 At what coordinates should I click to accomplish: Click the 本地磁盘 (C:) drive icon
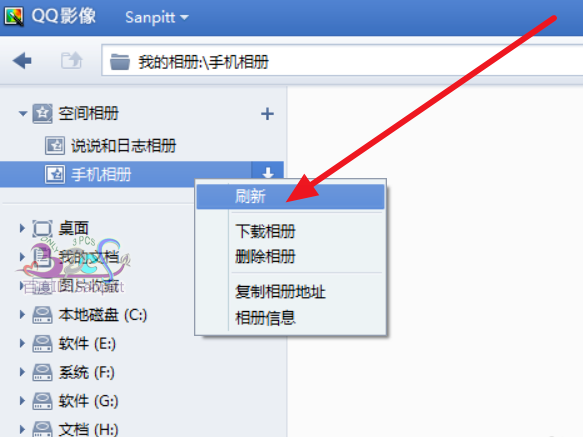[x=42, y=315]
